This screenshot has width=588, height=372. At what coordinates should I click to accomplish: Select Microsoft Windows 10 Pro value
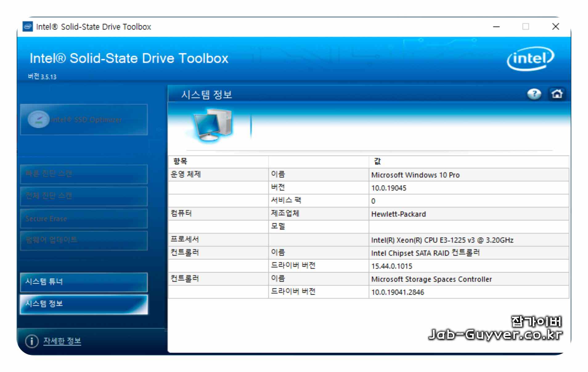[x=468, y=175]
